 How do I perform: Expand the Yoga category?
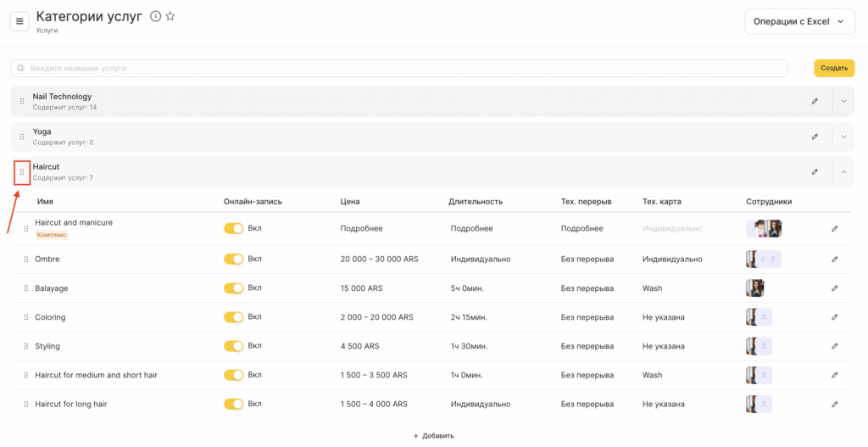(843, 137)
